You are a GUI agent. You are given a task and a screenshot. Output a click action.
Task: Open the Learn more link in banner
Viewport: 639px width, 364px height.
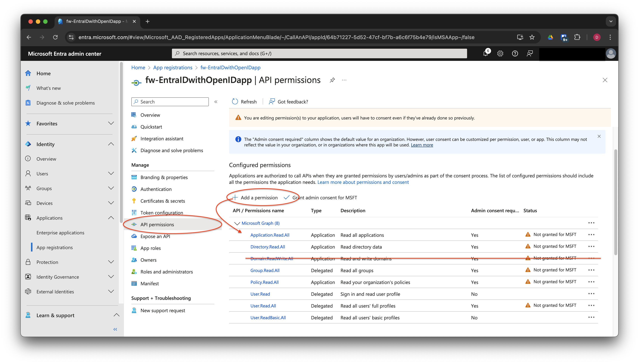[x=422, y=145]
